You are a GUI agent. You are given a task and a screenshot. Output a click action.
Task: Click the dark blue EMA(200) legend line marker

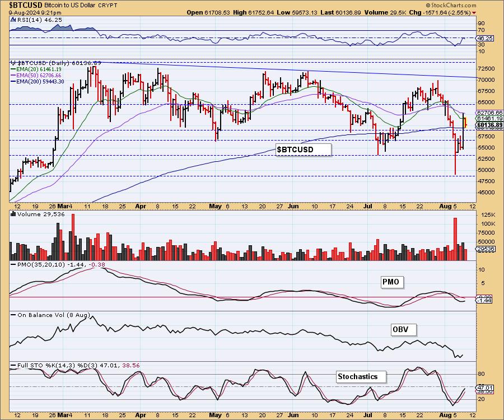pos(13,82)
